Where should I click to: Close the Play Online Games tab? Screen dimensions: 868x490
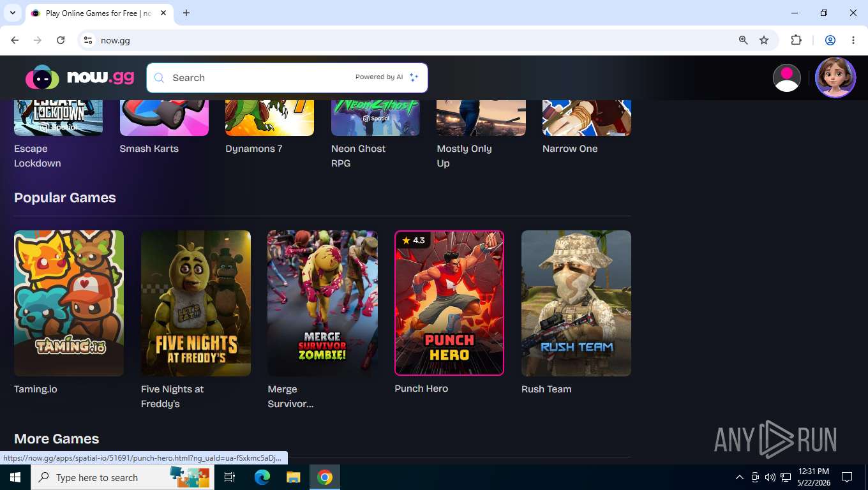pos(163,13)
